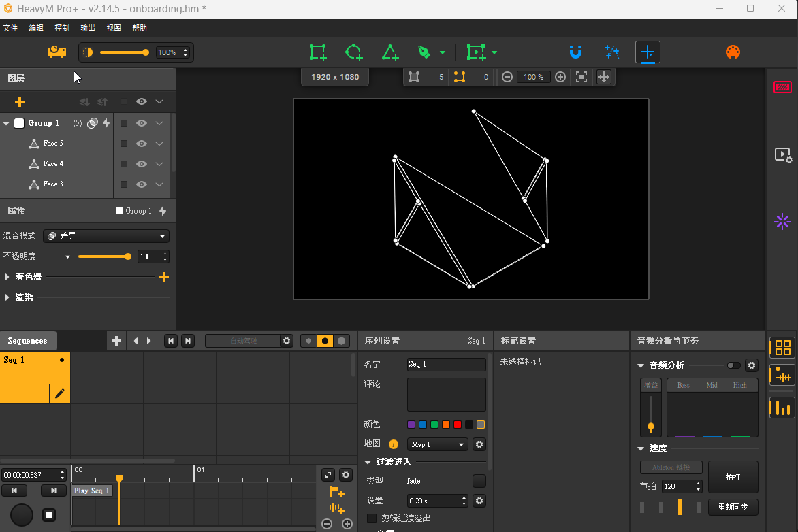Screen dimensions: 798x532
Task: Click the projector output icon
Action: (x=57, y=52)
